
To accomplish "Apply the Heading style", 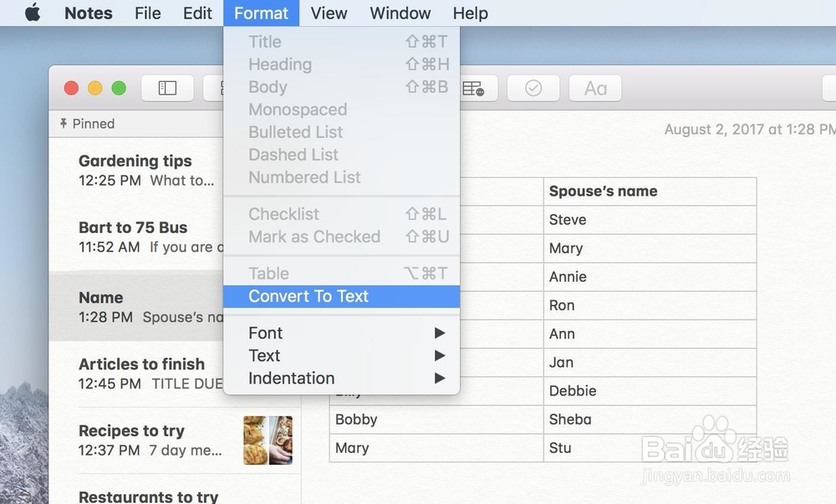I will 279,64.
